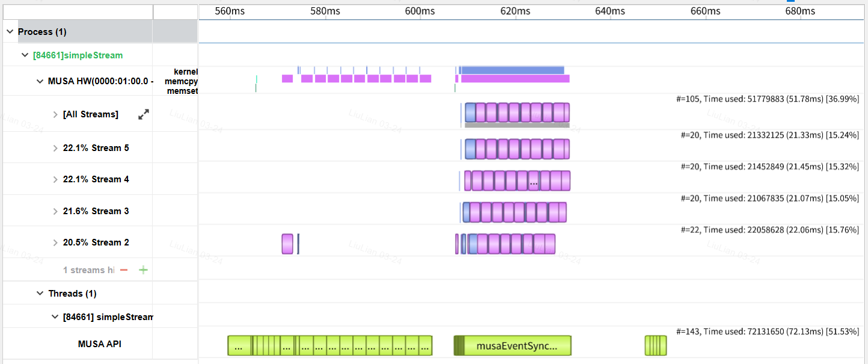This screenshot has height=364, width=868.
Task: Collapse the Process (1) row
Action: click(10, 31)
